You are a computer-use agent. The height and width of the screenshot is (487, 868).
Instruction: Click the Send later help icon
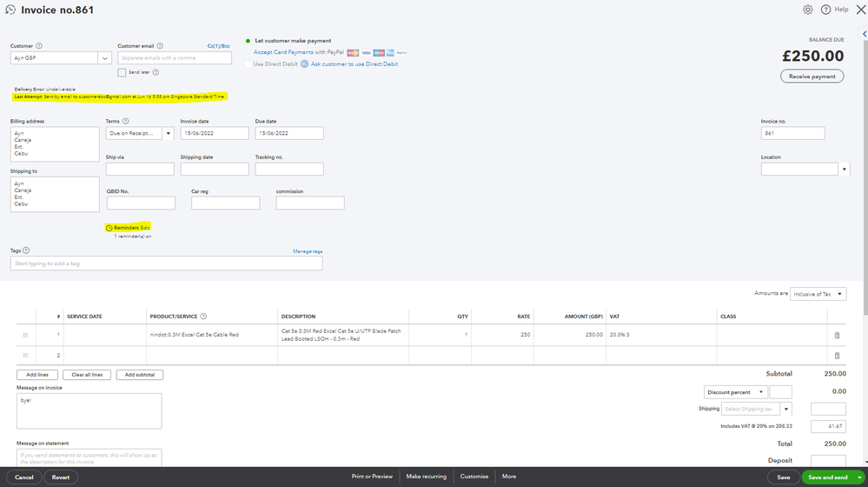click(x=156, y=72)
